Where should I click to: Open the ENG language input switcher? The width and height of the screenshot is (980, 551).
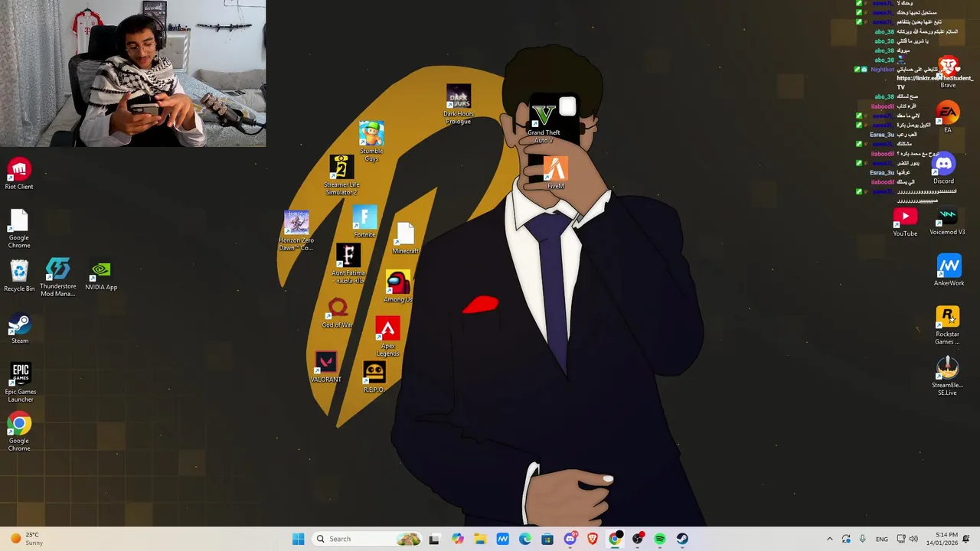tap(882, 539)
